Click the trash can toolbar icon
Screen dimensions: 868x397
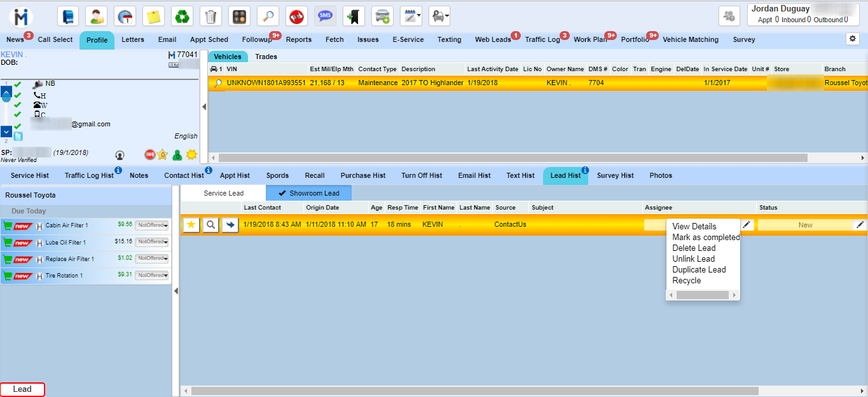point(210,16)
